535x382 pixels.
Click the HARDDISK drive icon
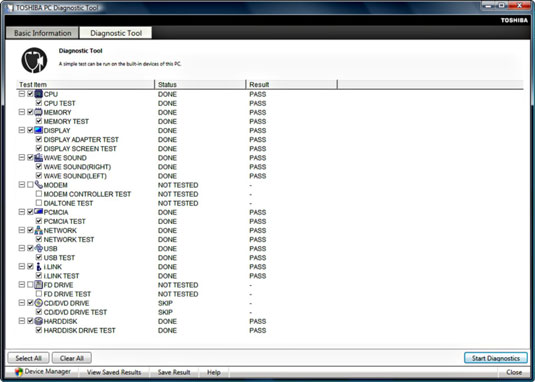pos(39,321)
